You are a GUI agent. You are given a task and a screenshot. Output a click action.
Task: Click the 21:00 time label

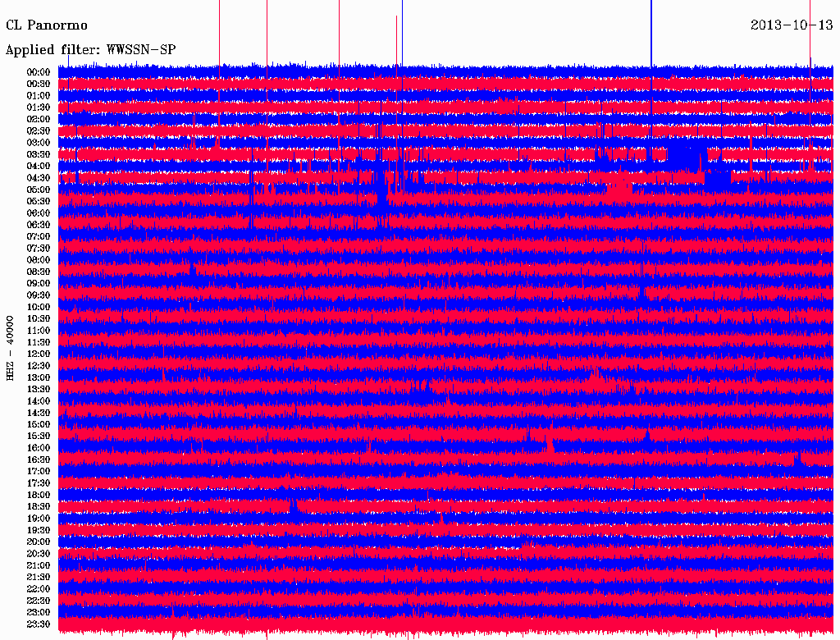38,565
